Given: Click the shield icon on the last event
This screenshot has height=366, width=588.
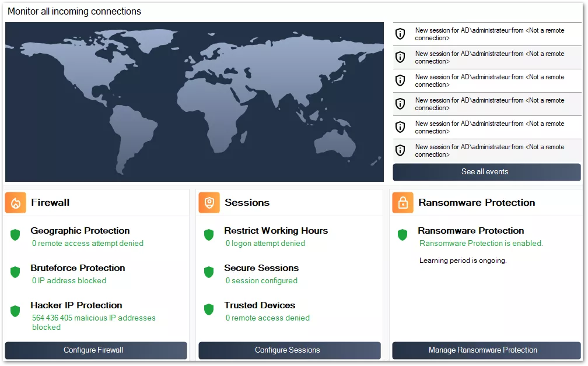Looking at the screenshot, I should (x=401, y=150).
